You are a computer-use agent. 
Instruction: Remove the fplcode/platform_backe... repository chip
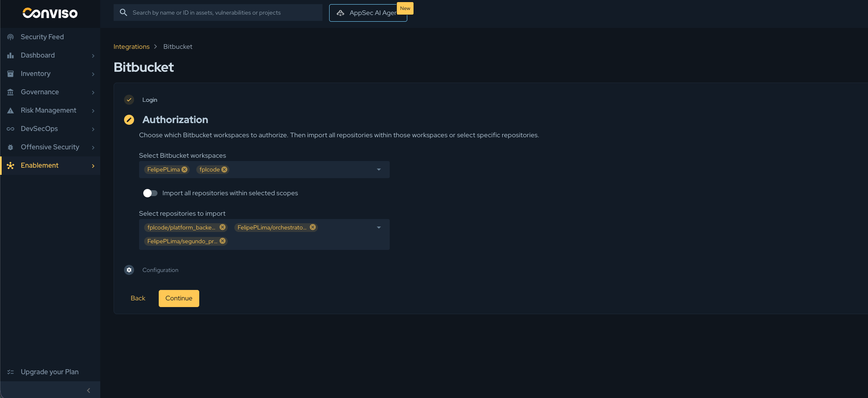pos(223,227)
